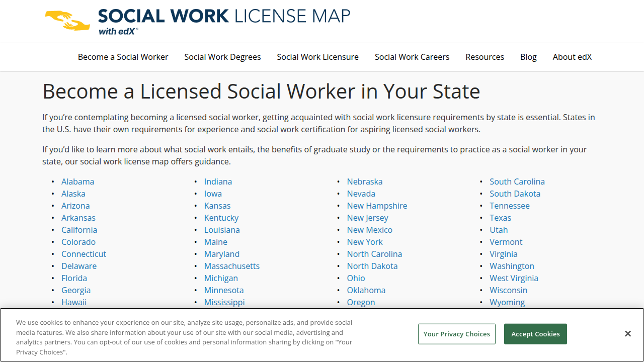Open Social Work Degrees menu
The width and height of the screenshot is (644, 362).
click(x=222, y=57)
